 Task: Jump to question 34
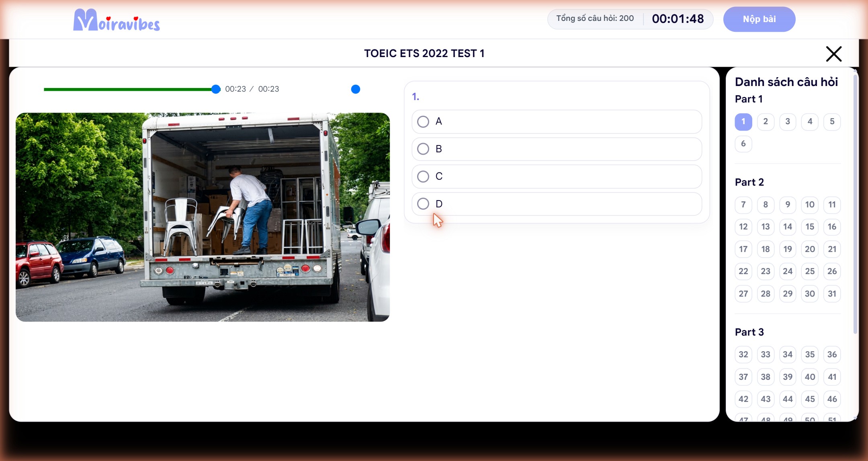[788, 354]
